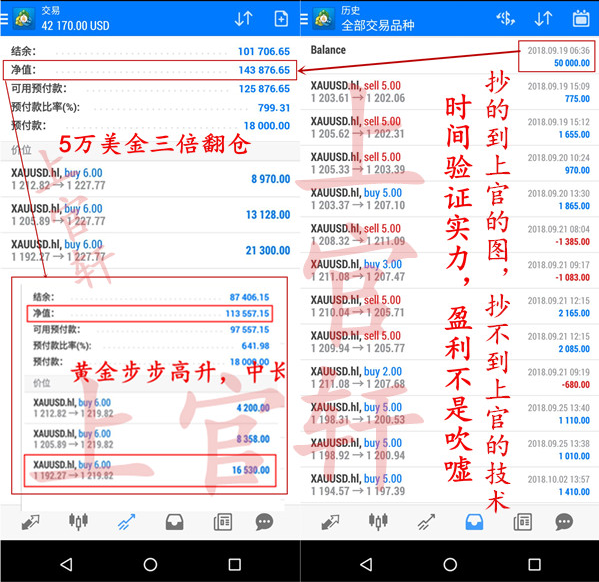This screenshot has height=582, width=599.
Task: Select margin level value 799.31
Action: coord(274,108)
